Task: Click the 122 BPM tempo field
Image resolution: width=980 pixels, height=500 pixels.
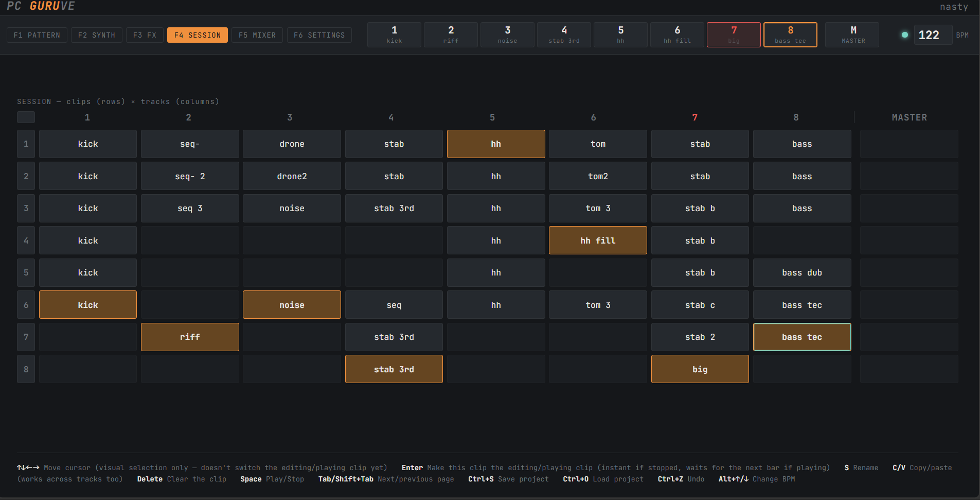Action: coord(933,35)
